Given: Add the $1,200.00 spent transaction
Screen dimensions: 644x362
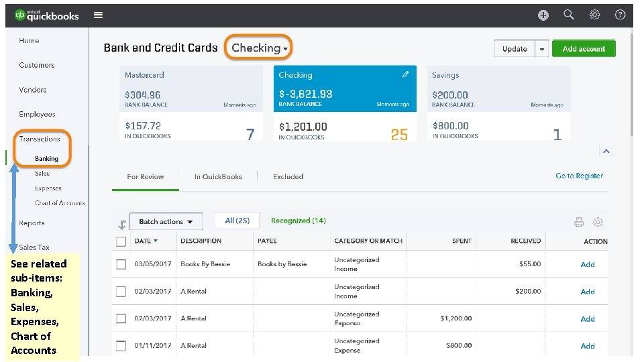Looking at the screenshot, I should pyautogui.click(x=588, y=319).
